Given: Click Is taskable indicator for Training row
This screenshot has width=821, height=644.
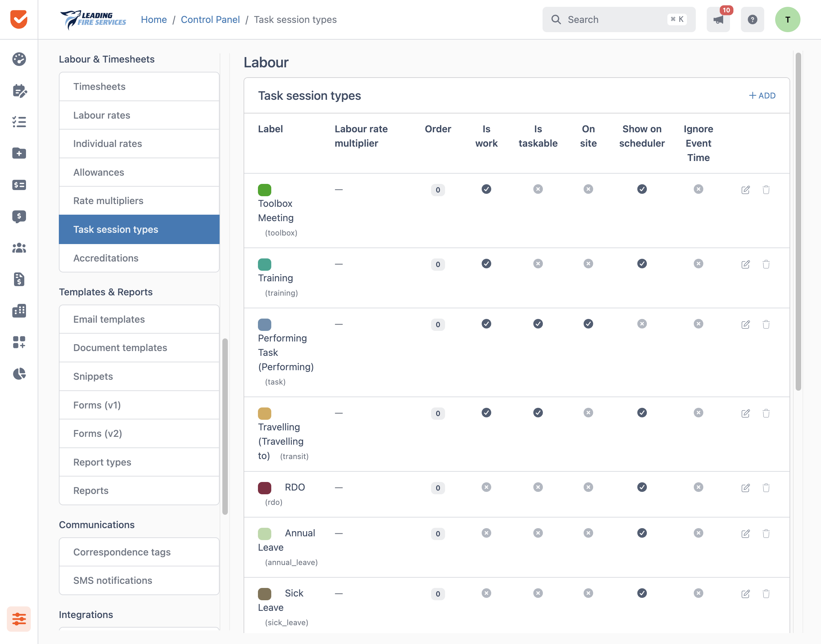Looking at the screenshot, I should 538,264.
